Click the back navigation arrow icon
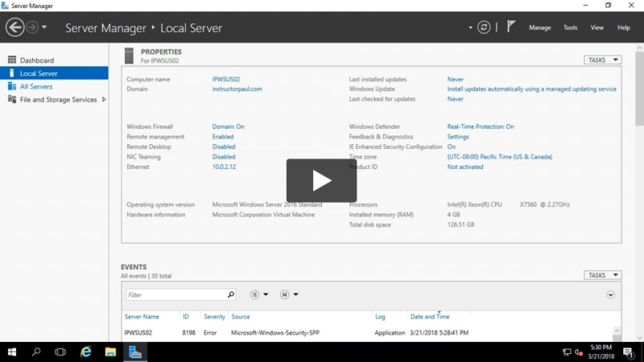 pos(14,27)
